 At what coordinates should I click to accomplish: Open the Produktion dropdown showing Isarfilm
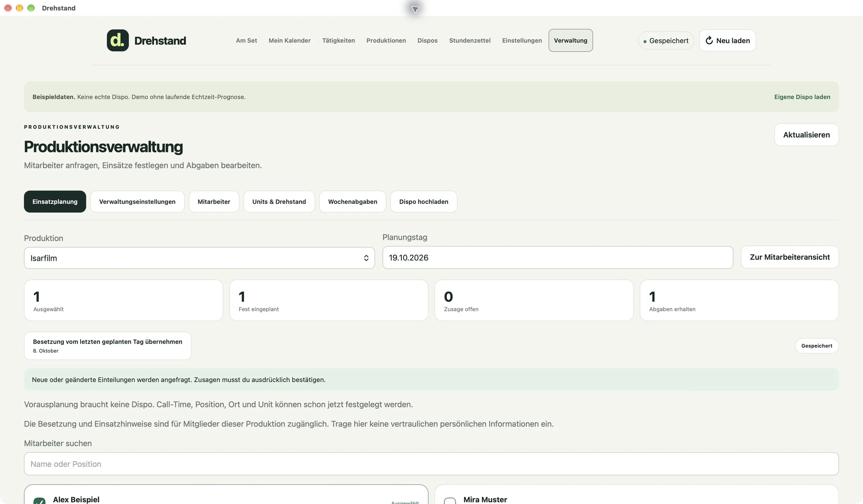pos(199,258)
